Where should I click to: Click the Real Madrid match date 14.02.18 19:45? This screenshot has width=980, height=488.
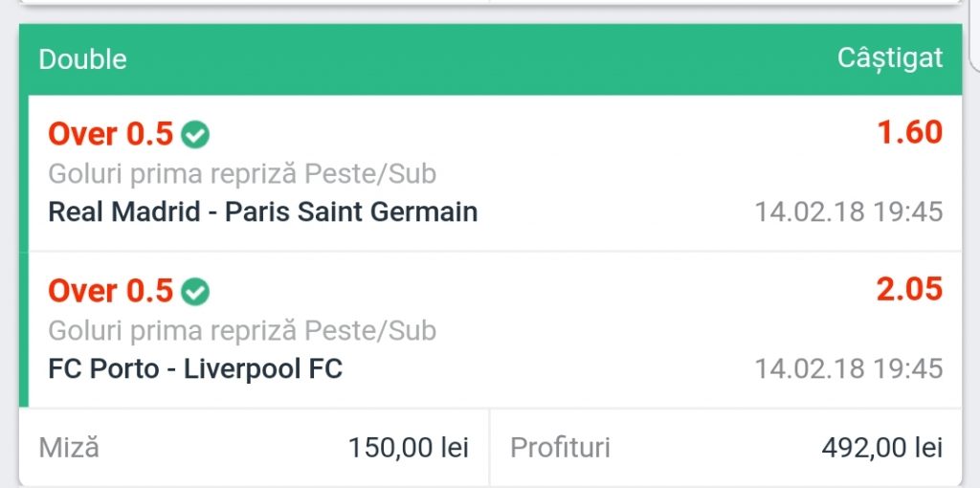point(849,211)
